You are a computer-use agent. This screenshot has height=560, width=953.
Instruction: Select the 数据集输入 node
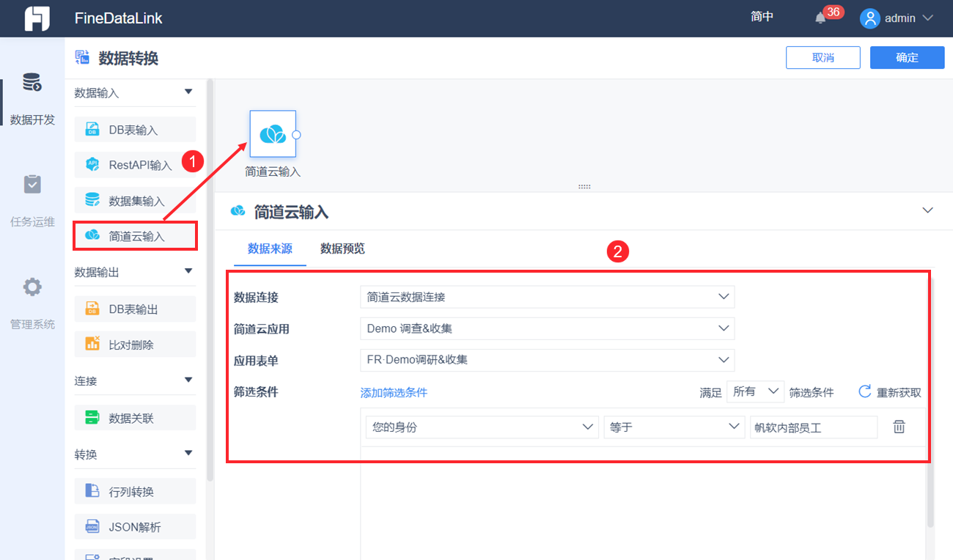click(x=135, y=200)
